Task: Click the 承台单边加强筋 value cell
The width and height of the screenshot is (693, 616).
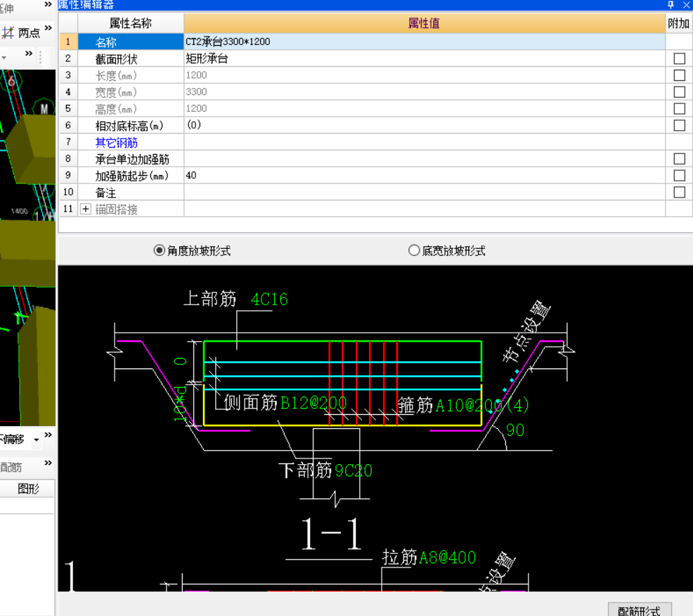Action: click(425, 159)
